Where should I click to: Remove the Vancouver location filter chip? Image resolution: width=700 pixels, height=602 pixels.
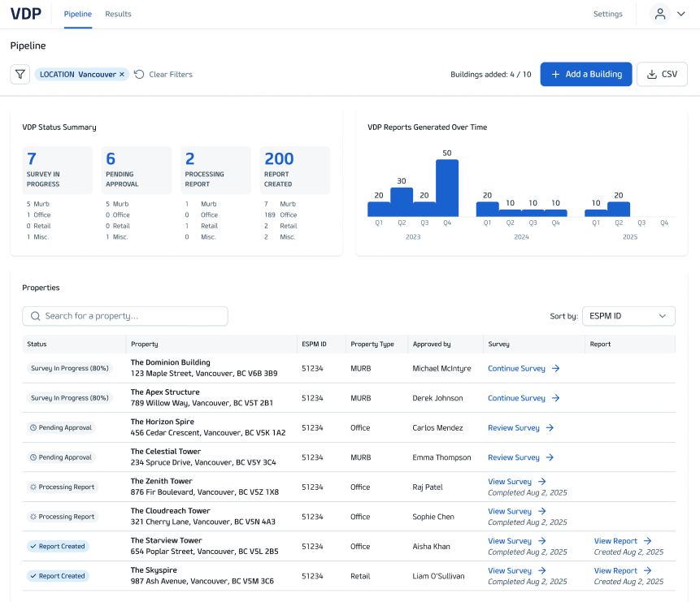pyautogui.click(x=122, y=74)
